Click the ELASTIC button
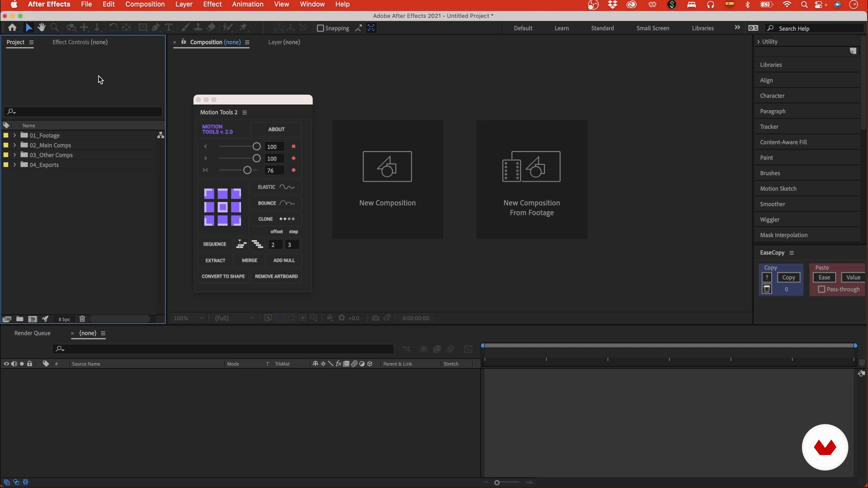 276,187
